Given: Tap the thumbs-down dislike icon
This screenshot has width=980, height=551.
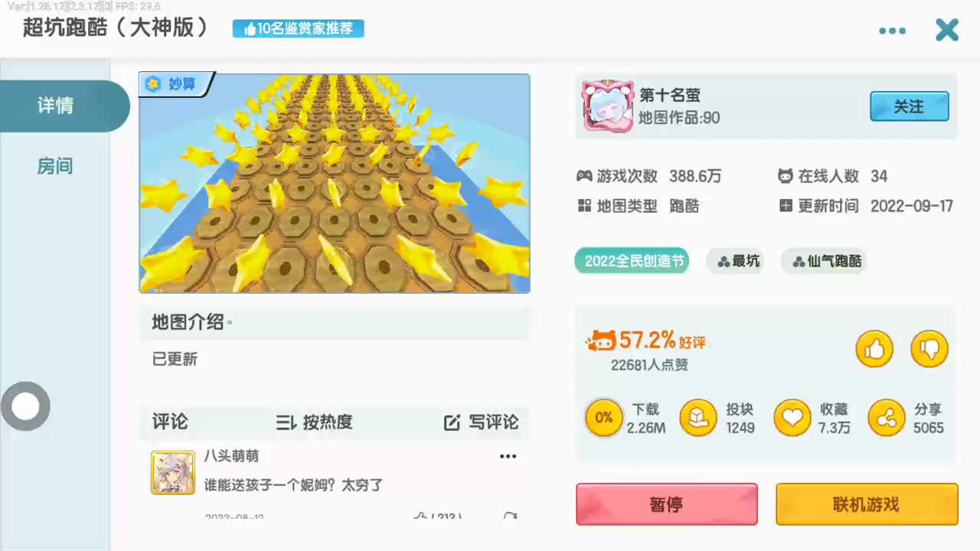Looking at the screenshot, I should [x=929, y=350].
